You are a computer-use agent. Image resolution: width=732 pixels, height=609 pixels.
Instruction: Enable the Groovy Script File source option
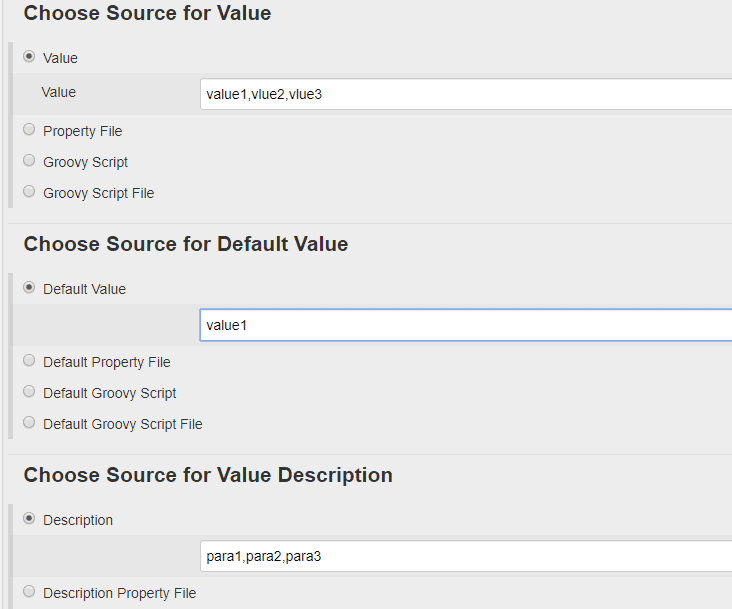pyautogui.click(x=29, y=192)
